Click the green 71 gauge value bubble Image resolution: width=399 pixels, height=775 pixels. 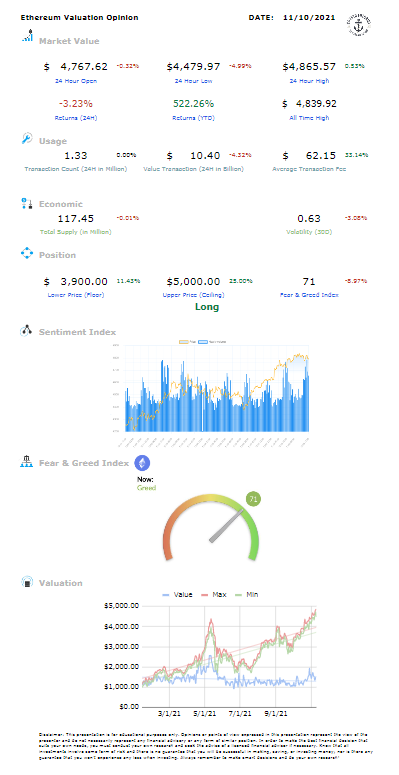(x=254, y=499)
